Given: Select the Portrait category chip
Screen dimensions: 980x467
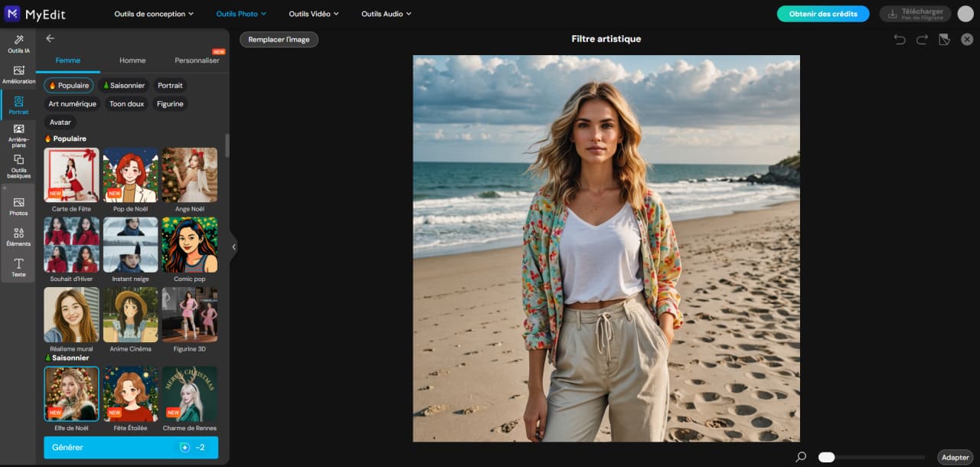Looking at the screenshot, I should 170,86.
